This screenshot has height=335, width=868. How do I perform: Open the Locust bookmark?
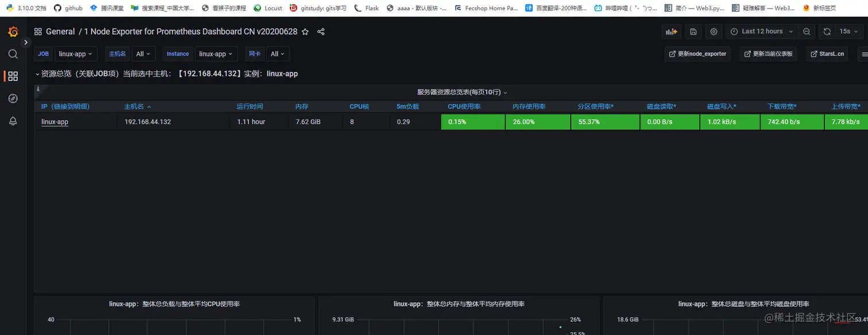[x=268, y=8]
